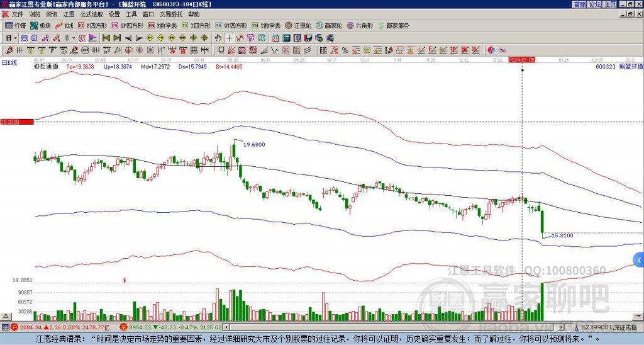The image size is (644, 345).
Task: Open the 赢家轮 tool
Action: pos(329,26)
